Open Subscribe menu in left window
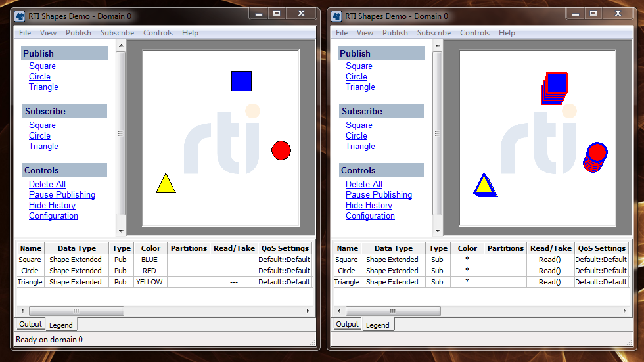644x362 pixels. click(x=118, y=33)
